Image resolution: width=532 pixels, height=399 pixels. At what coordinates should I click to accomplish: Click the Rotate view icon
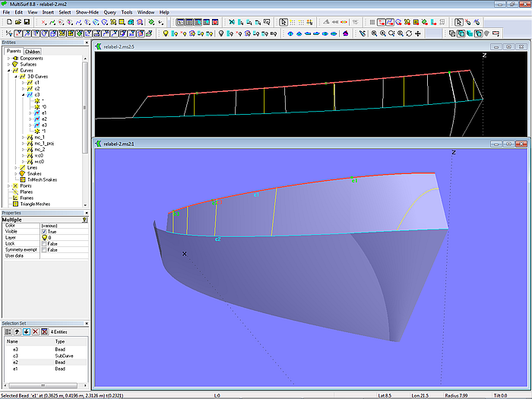pos(410,33)
